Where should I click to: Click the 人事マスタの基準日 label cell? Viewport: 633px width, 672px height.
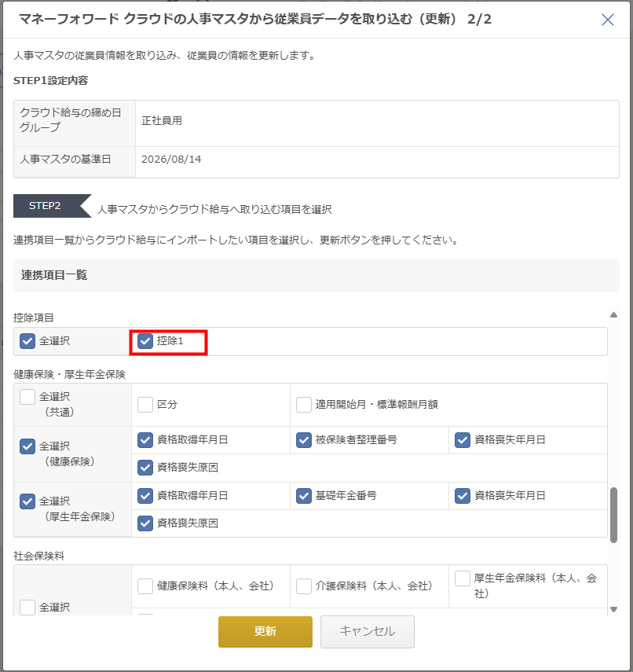(x=75, y=162)
